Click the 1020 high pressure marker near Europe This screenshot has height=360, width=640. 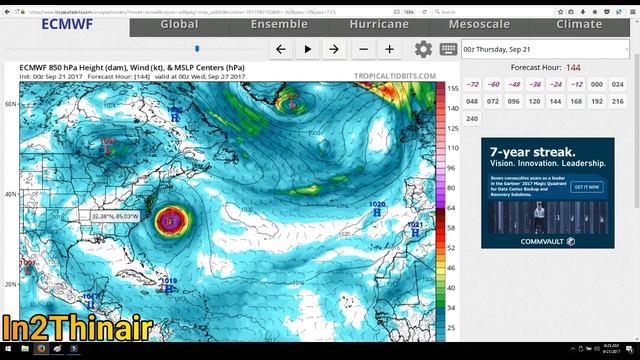point(377,209)
